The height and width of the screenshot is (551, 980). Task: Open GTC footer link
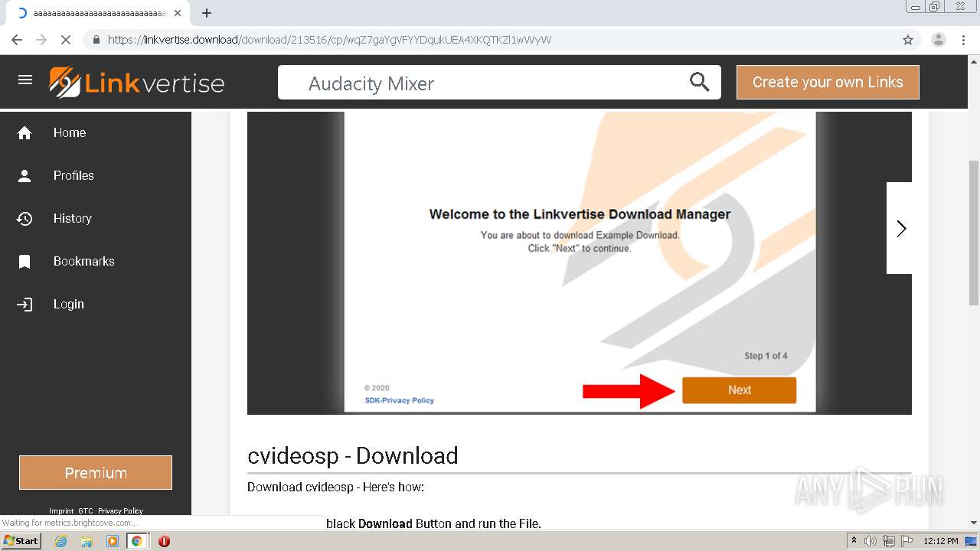click(86, 511)
